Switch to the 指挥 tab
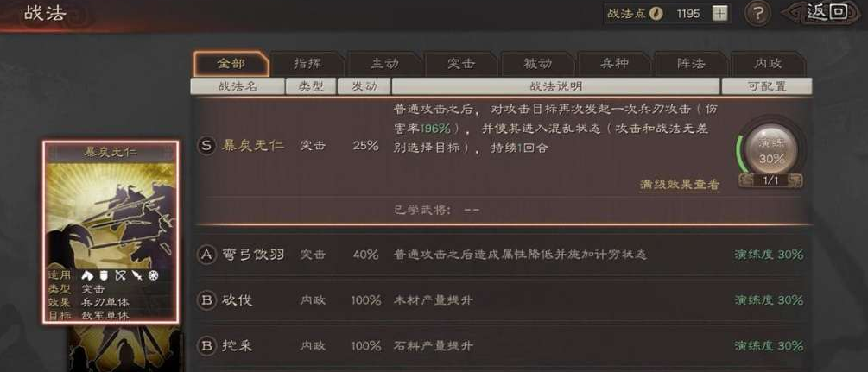 tap(307, 64)
